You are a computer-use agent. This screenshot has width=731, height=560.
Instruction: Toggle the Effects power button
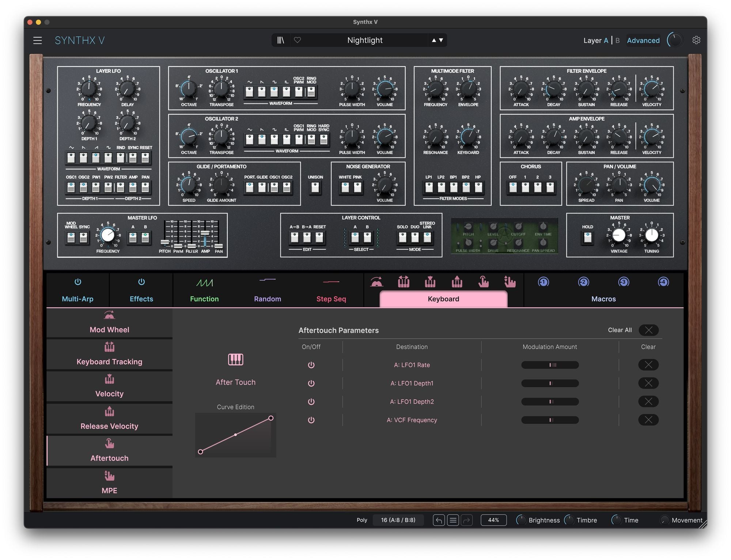tap(141, 282)
